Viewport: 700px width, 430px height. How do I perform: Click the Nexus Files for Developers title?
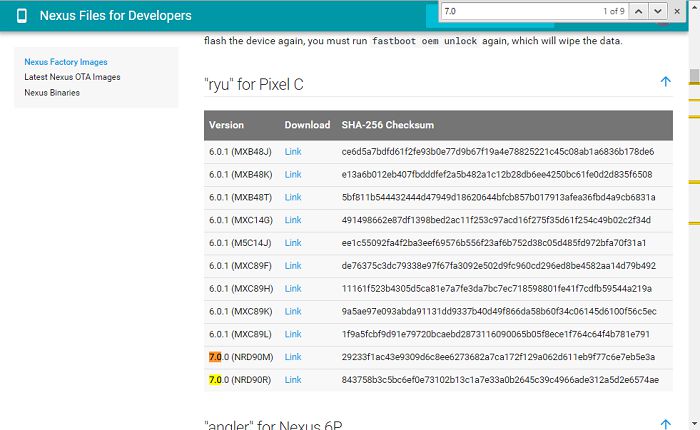(x=116, y=17)
